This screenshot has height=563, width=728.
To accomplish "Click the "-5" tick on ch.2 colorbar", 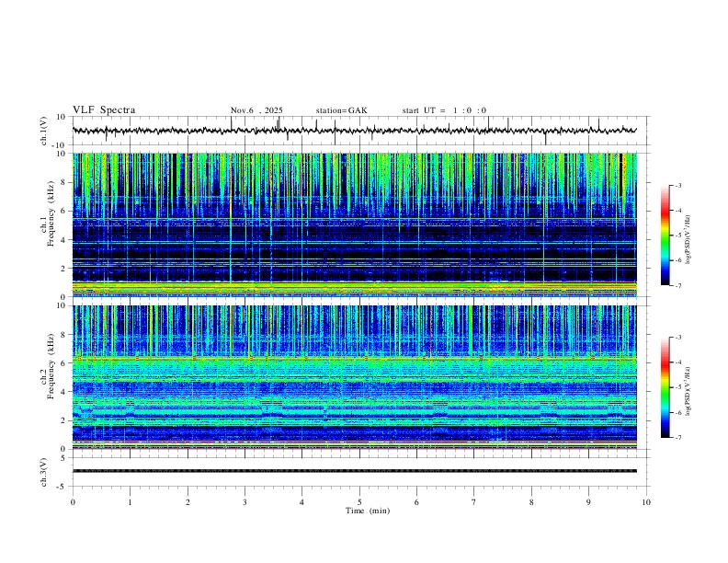I will coord(678,387).
